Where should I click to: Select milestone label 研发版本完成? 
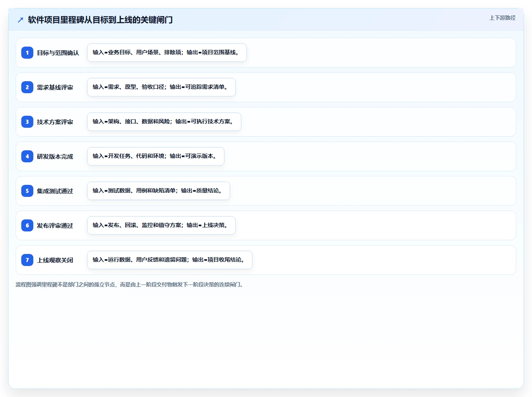pos(55,156)
